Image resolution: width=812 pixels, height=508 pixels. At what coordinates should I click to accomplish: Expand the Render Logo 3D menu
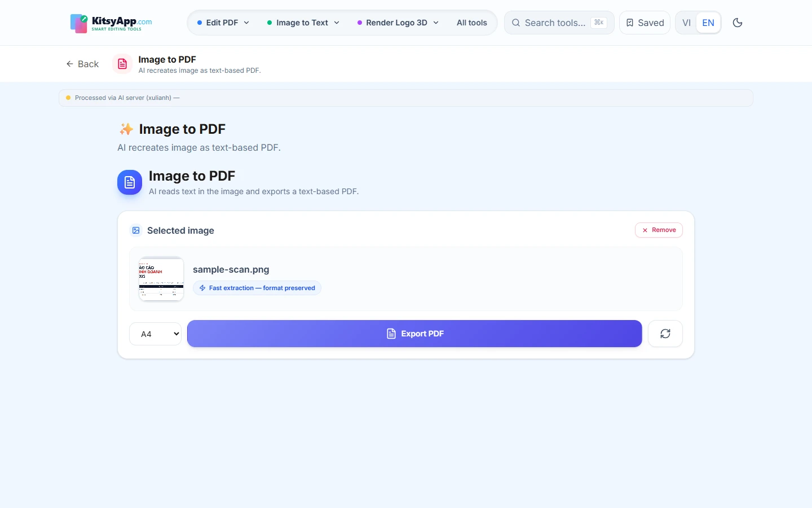coord(398,23)
